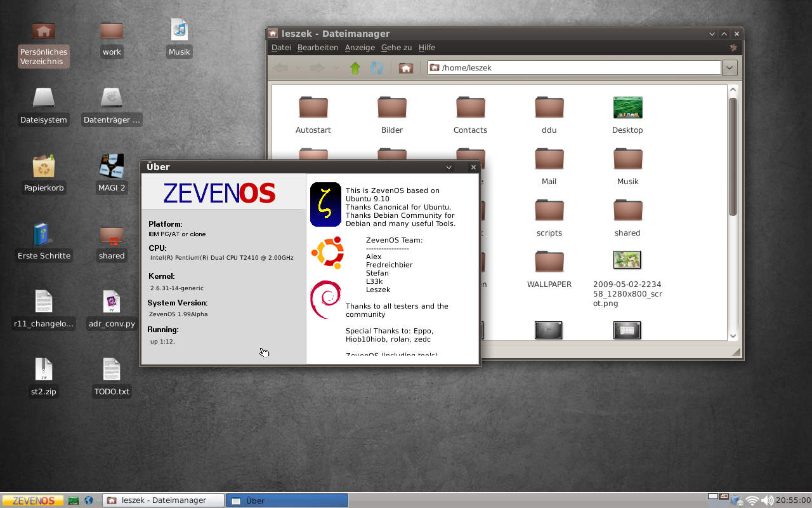Open the Desktop folder in Dateimanager
Screen dimensions: 812x508
tap(627, 115)
